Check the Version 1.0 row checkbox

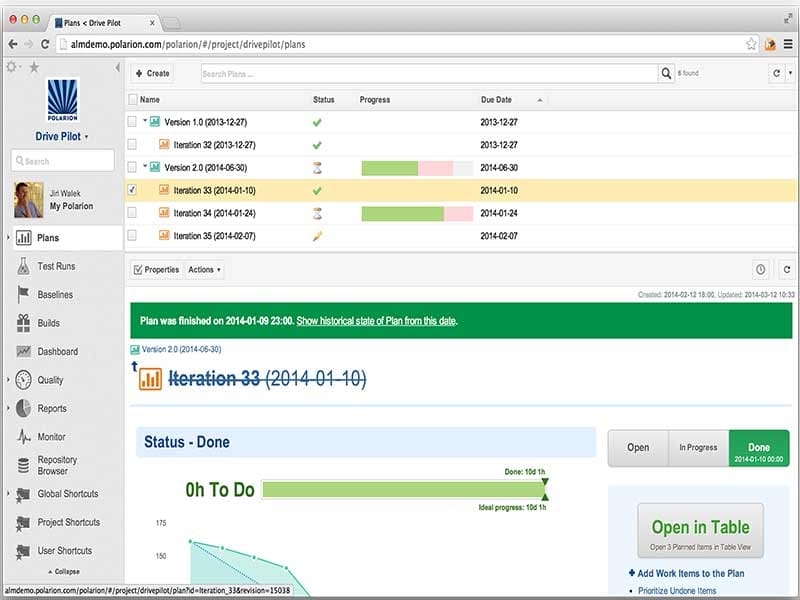point(132,122)
